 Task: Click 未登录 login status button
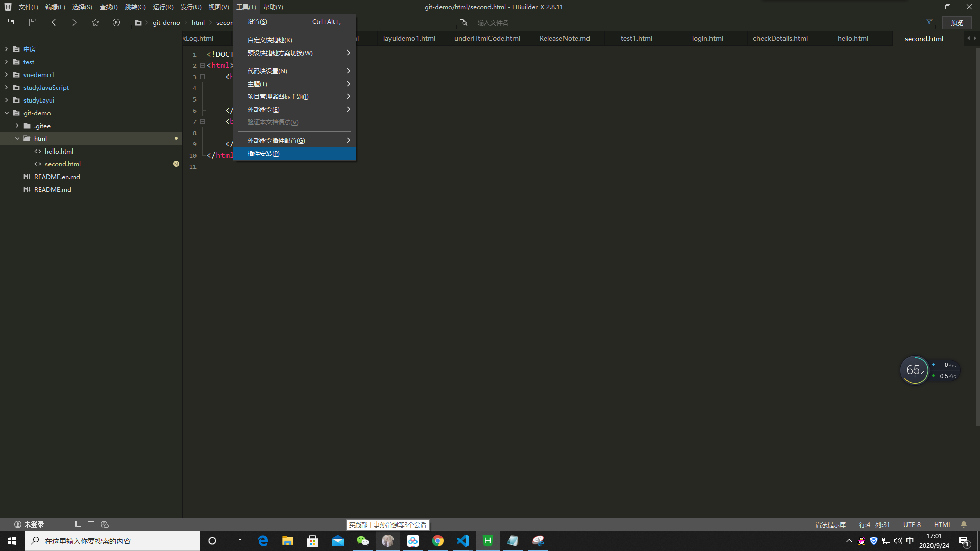point(29,524)
